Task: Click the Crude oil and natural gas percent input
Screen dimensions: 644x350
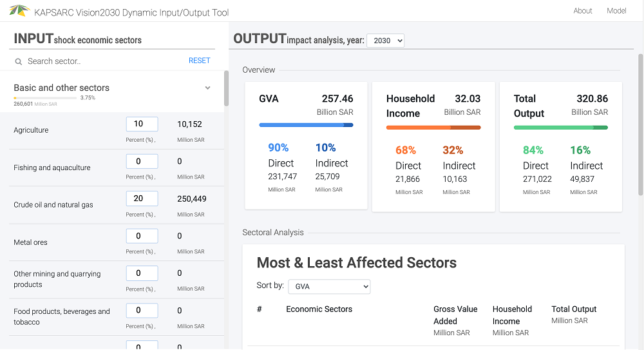Action: [142, 199]
